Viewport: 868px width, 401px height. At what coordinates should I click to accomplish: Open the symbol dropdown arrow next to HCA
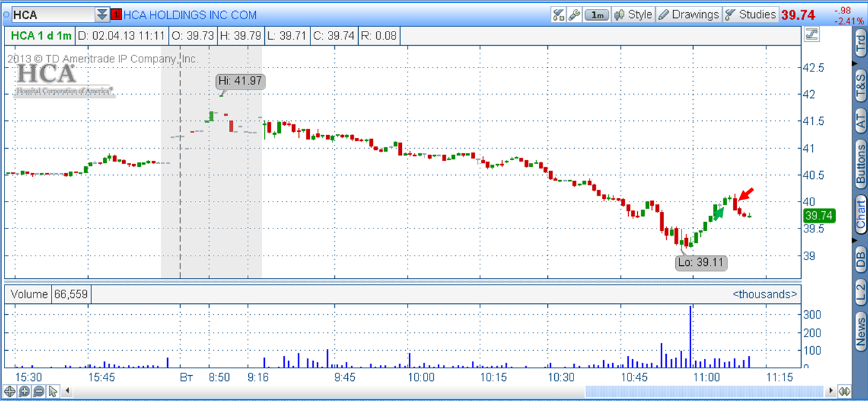point(102,15)
